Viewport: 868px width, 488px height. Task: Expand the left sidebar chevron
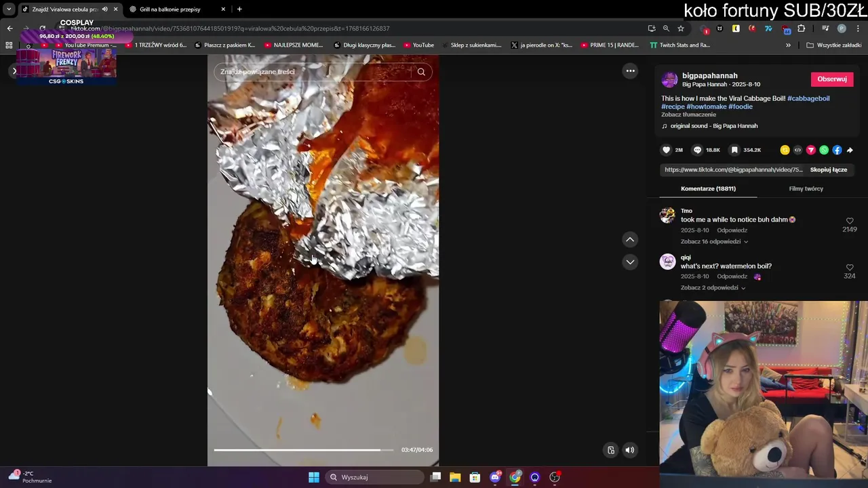point(14,70)
